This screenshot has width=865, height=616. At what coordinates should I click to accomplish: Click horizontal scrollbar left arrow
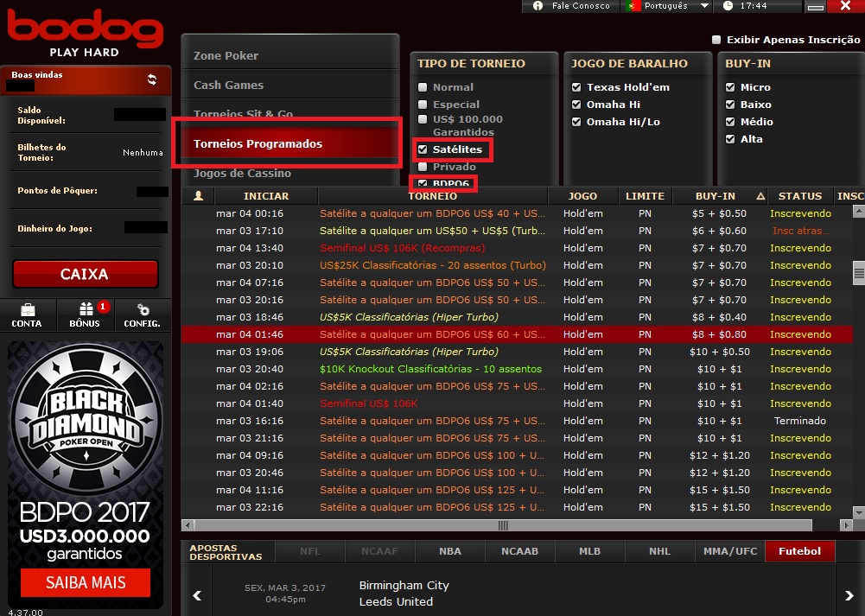click(x=188, y=525)
